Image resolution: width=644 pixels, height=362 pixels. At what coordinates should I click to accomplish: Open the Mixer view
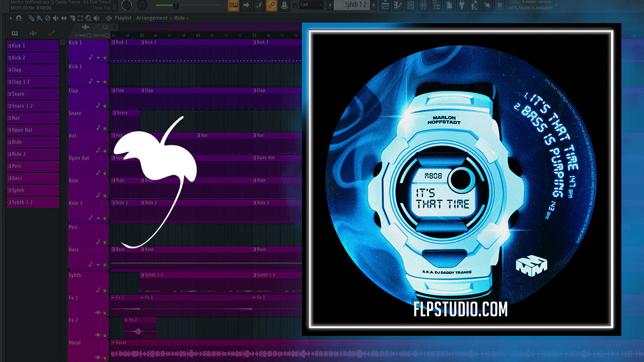424,6
